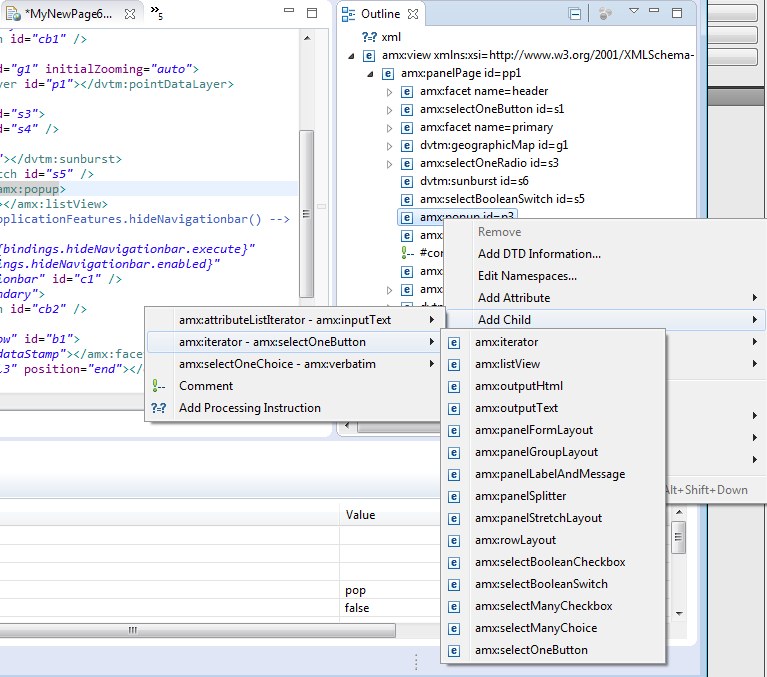767x677 pixels.
Task: Add amx:panelGroupLayout child element
Action: click(x=553, y=452)
